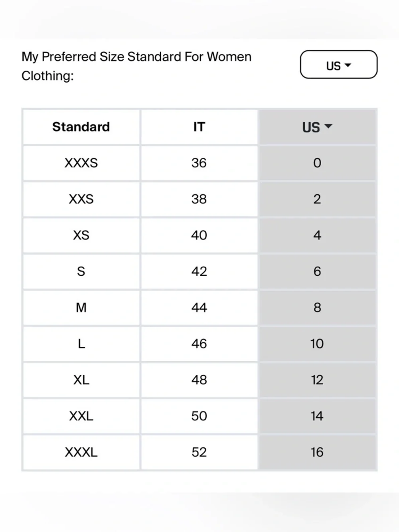The image size is (399, 532).
Task: Select the IT column header
Action: point(199,127)
